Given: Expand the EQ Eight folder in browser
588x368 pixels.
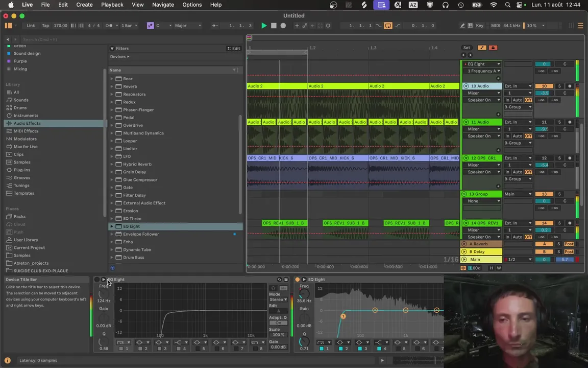Looking at the screenshot, I should tap(112, 226).
